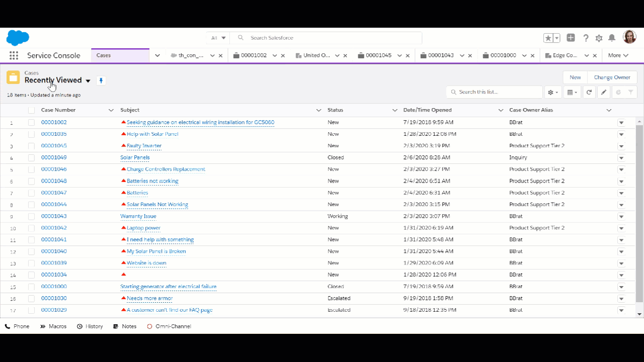644x362 pixels.
Task: Open the Phone utility in the footer bar
Action: tap(17, 326)
